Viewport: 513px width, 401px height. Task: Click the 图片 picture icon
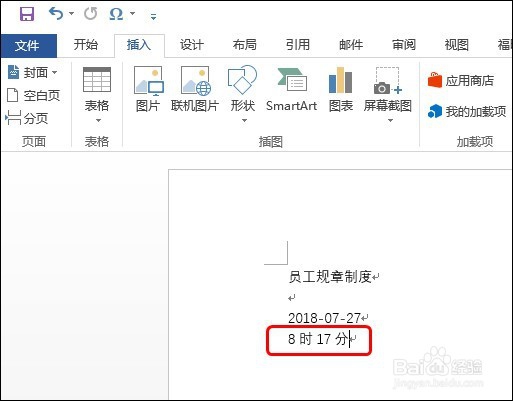click(148, 80)
